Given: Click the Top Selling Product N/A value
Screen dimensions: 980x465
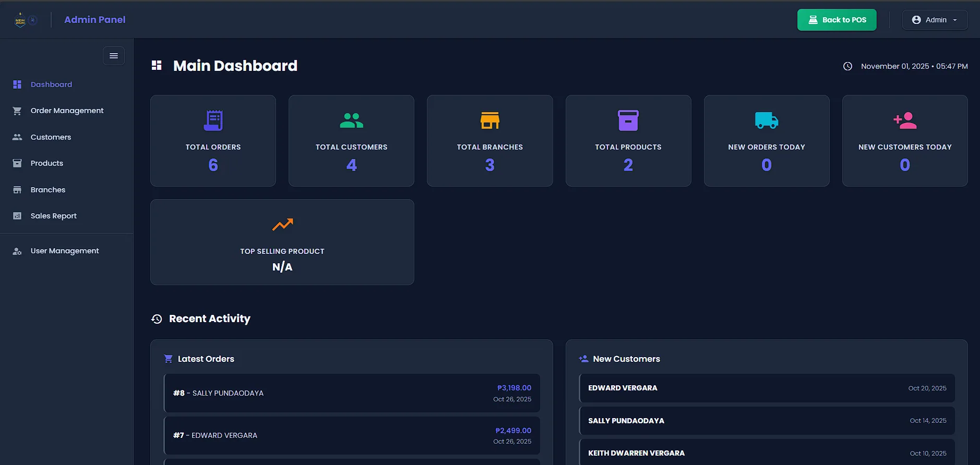Looking at the screenshot, I should point(282,267).
